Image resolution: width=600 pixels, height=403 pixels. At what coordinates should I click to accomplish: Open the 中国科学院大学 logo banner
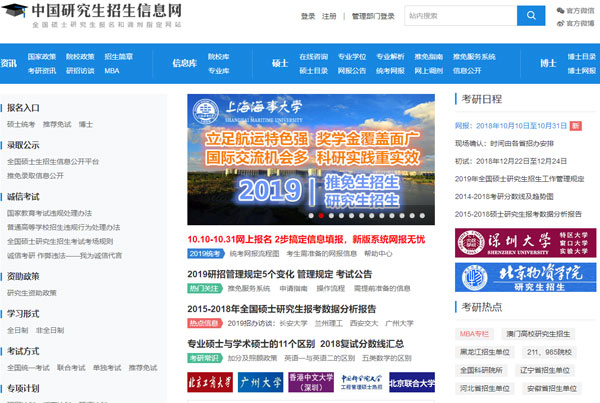[361, 382]
